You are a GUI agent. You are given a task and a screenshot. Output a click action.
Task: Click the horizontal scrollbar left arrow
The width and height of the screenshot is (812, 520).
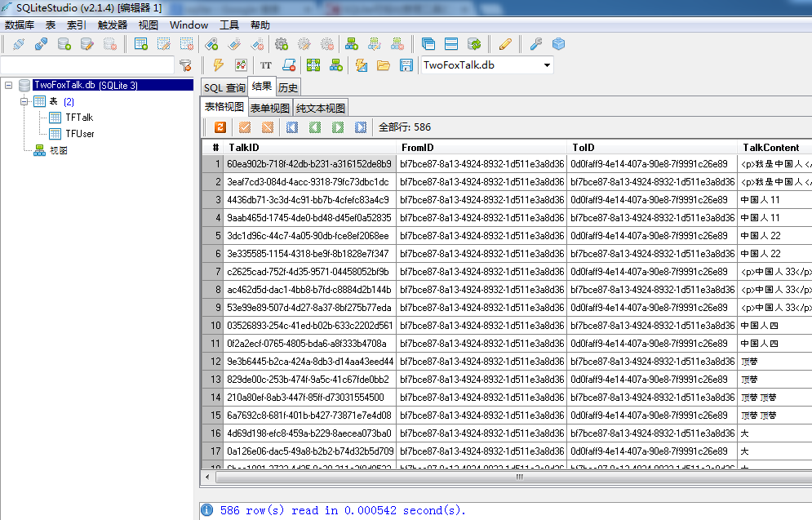coord(207,477)
